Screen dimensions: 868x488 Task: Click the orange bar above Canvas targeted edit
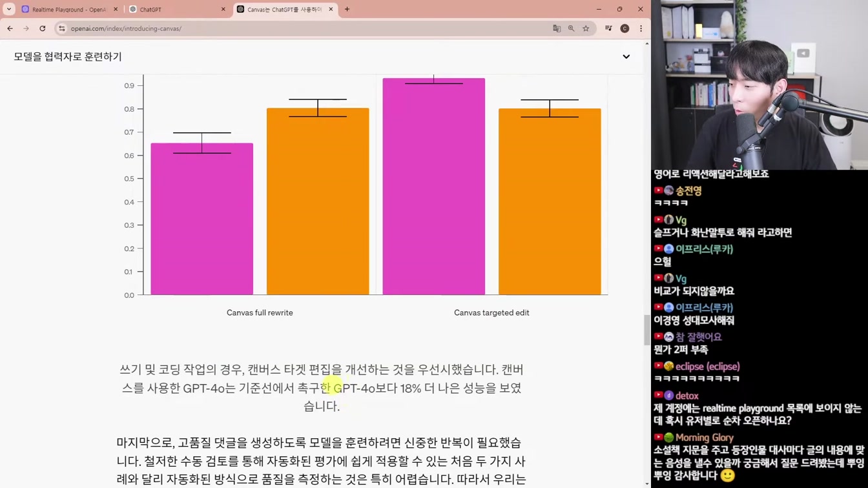550,201
